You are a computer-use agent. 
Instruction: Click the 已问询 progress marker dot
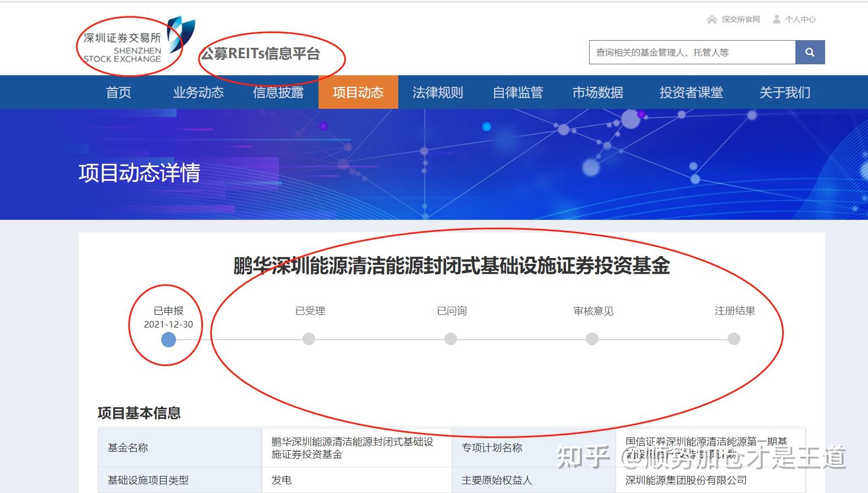click(x=451, y=339)
